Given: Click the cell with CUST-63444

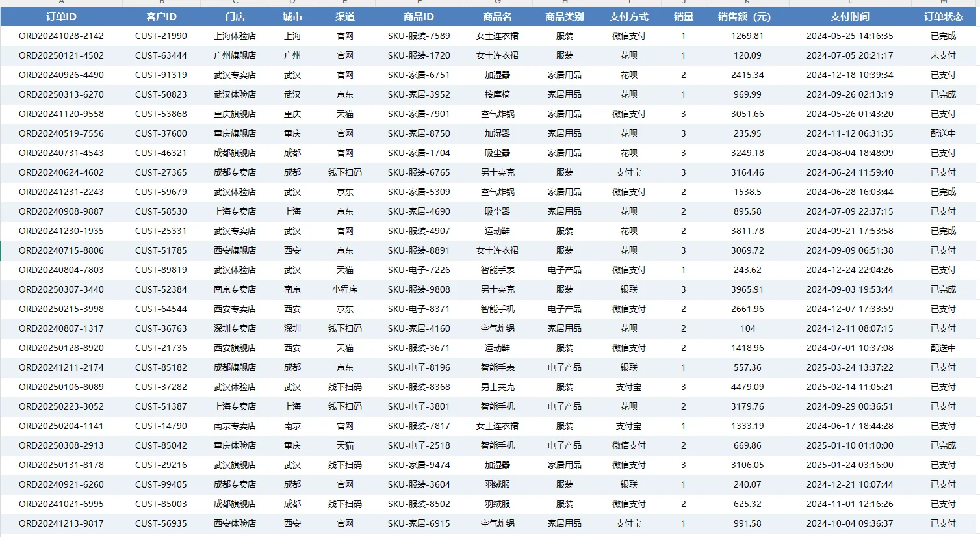Looking at the screenshot, I should tap(161, 55).
